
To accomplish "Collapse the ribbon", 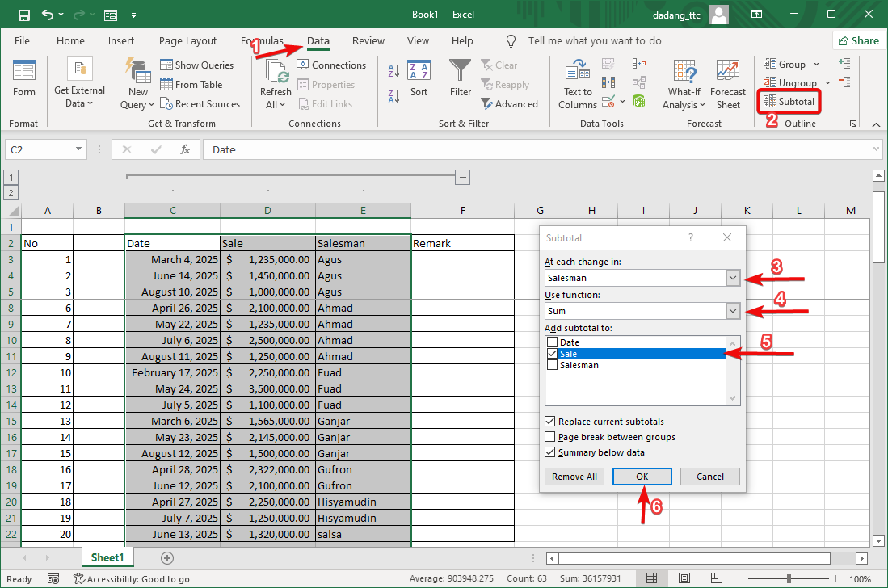I will [x=876, y=124].
